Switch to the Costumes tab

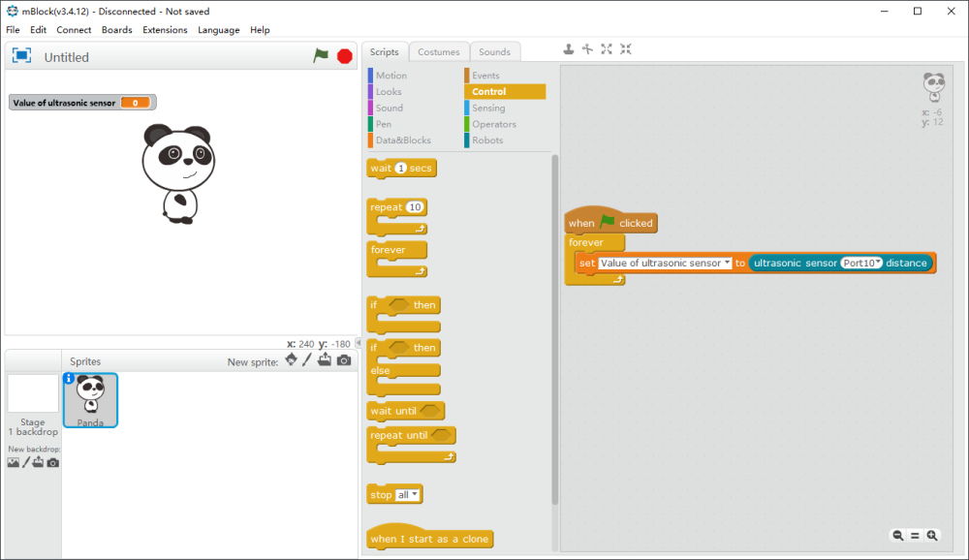[439, 52]
